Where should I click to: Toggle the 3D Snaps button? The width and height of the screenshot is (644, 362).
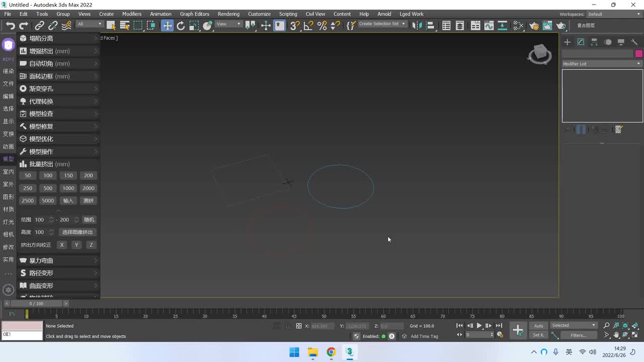(x=295, y=26)
